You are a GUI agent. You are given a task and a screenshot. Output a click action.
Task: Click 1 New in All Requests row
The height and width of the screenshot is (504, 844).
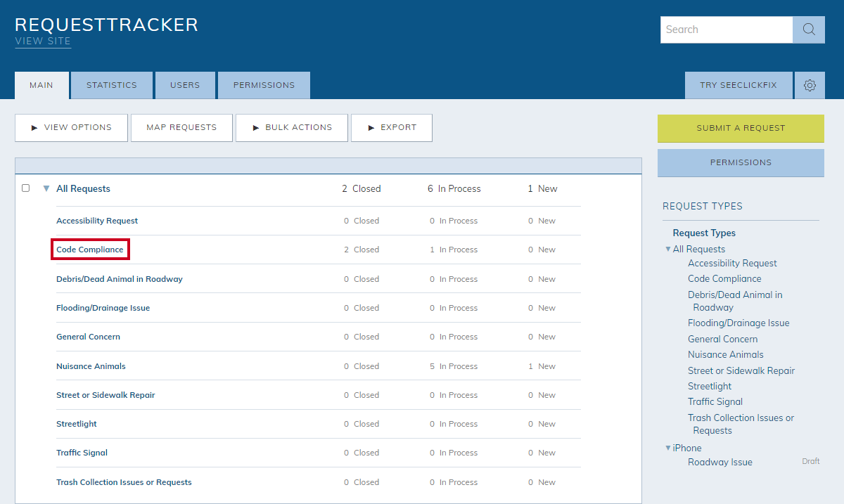(x=542, y=188)
